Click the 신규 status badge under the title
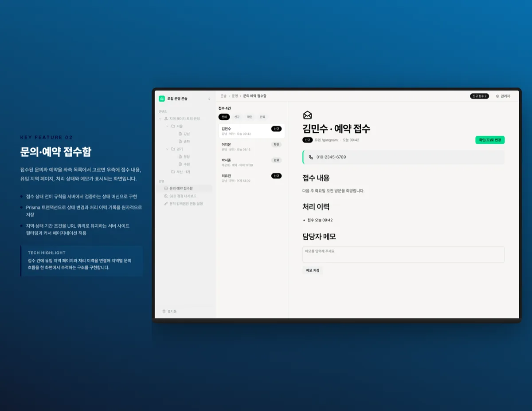The width and height of the screenshot is (532, 411). [x=308, y=140]
